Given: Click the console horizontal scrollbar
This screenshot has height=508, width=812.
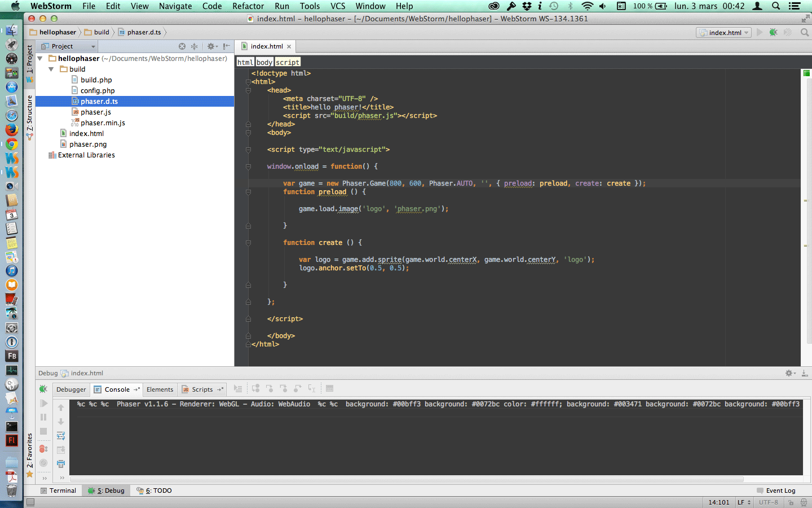Looking at the screenshot, I should [407, 479].
